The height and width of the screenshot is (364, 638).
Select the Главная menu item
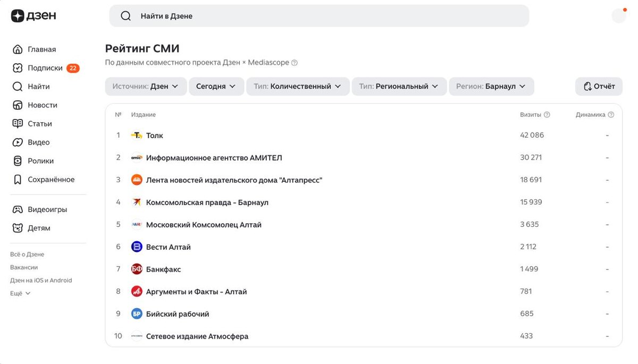click(42, 49)
